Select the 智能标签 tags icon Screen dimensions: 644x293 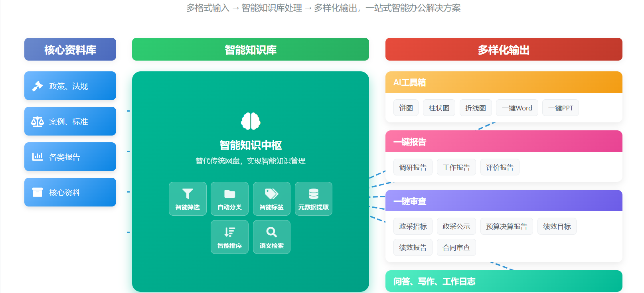pyautogui.click(x=272, y=194)
